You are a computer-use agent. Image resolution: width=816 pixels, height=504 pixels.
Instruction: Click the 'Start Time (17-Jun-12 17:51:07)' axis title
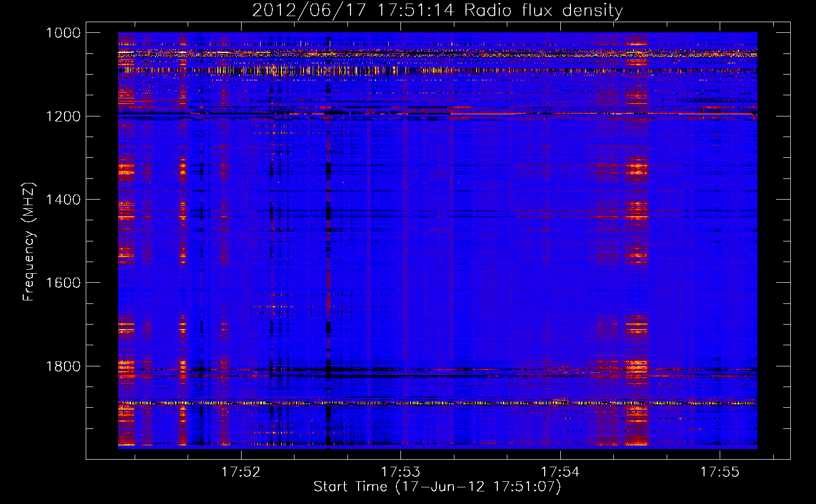click(x=437, y=487)
